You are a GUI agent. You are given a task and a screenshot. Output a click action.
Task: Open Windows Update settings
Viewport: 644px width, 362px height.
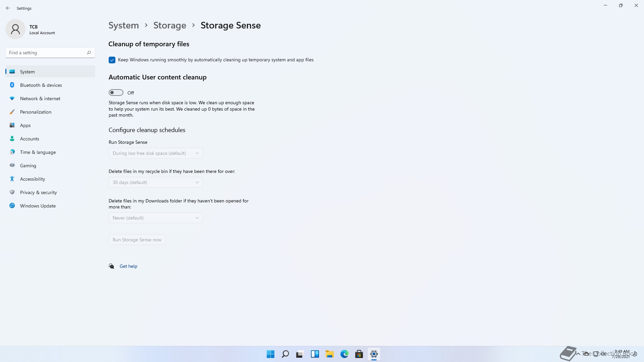[x=50, y=206]
